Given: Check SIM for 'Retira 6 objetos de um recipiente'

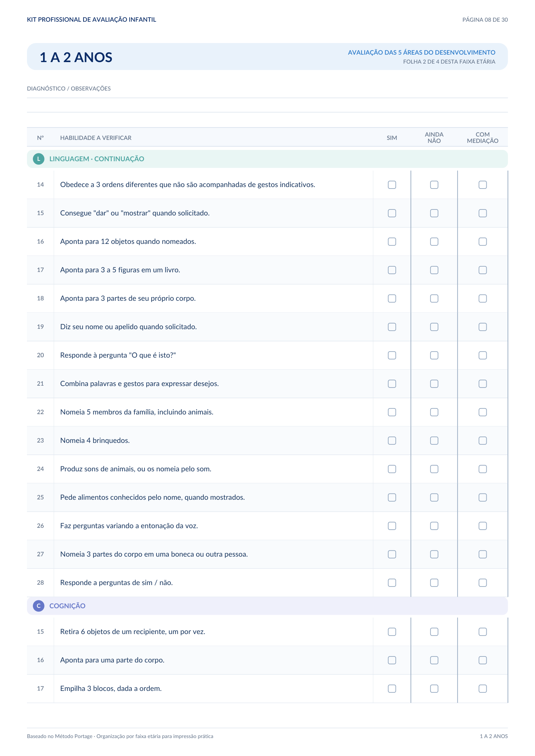Looking at the screenshot, I should point(392,632).
